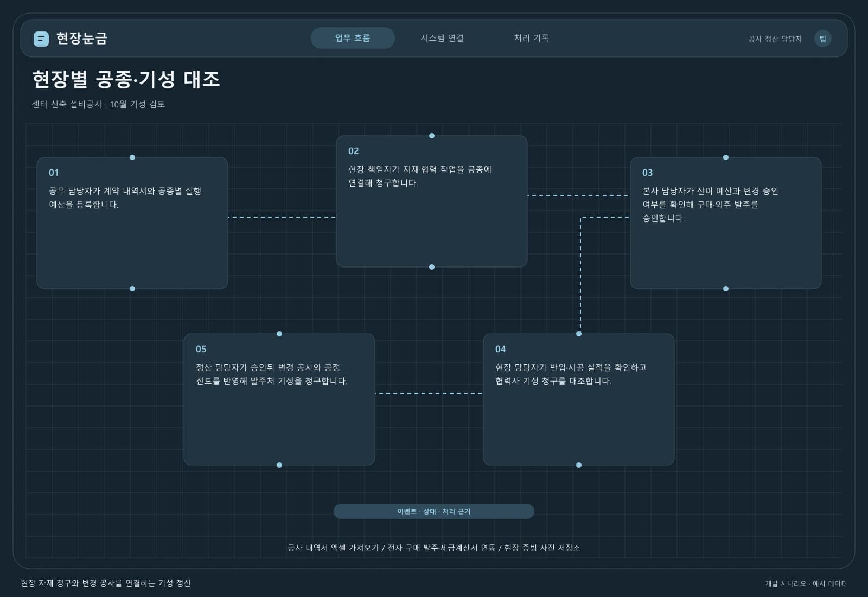Select step card 05 발주처 기성 청구
The height and width of the screenshot is (597, 868).
pos(279,399)
